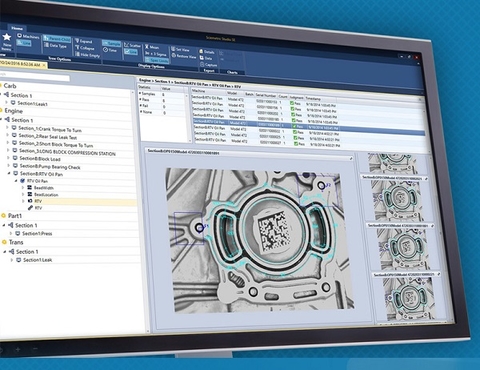Toggle the Parent-Child tree option
The image size is (480, 370).
pos(57,39)
